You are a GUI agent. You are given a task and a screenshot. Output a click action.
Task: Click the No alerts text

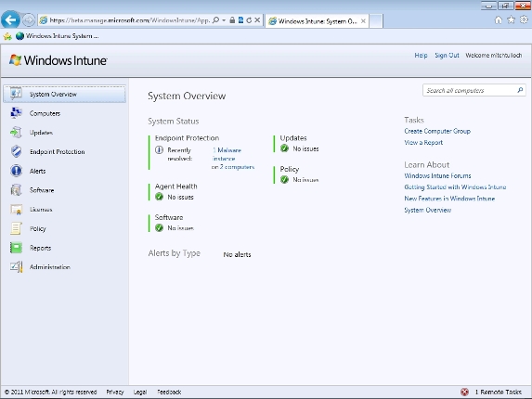[237, 254]
